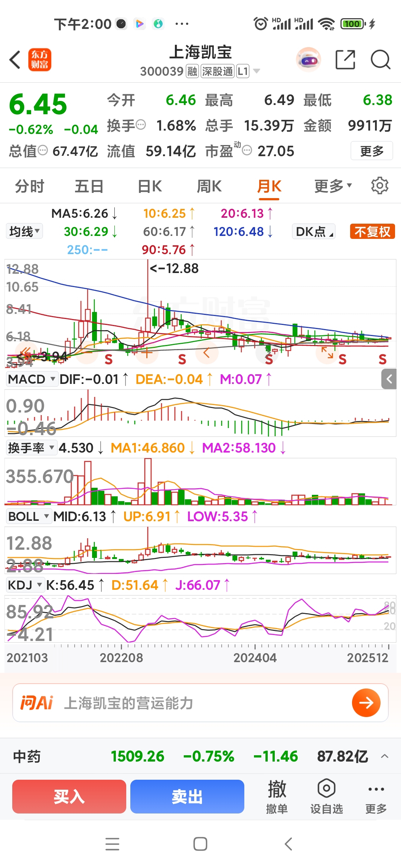Screen dimensions: 401x868
Task: Tap the back arrow icon
Action: [x=15, y=60]
